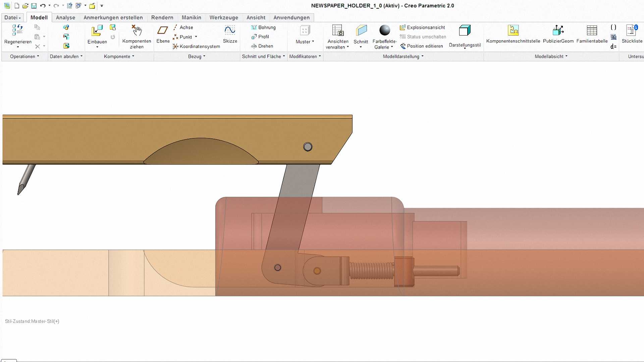Toggle the Explosionsansicht exploded view

(x=422, y=27)
